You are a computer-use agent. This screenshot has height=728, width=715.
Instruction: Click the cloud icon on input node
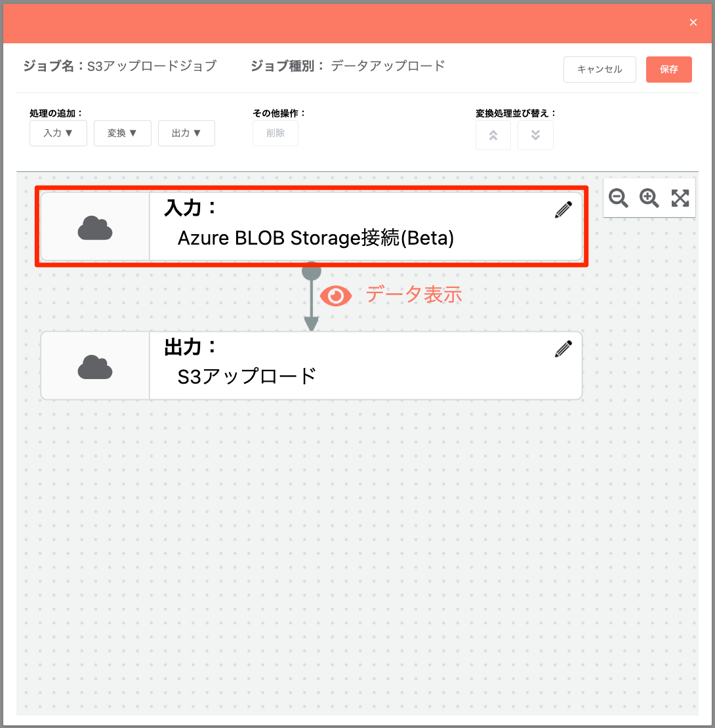(x=95, y=228)
